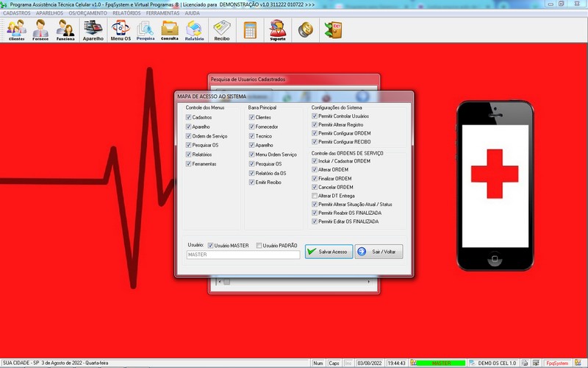588x368 pixels.
Task: Click the 19:44:43 clock in status bar
Action: point(396,363)
